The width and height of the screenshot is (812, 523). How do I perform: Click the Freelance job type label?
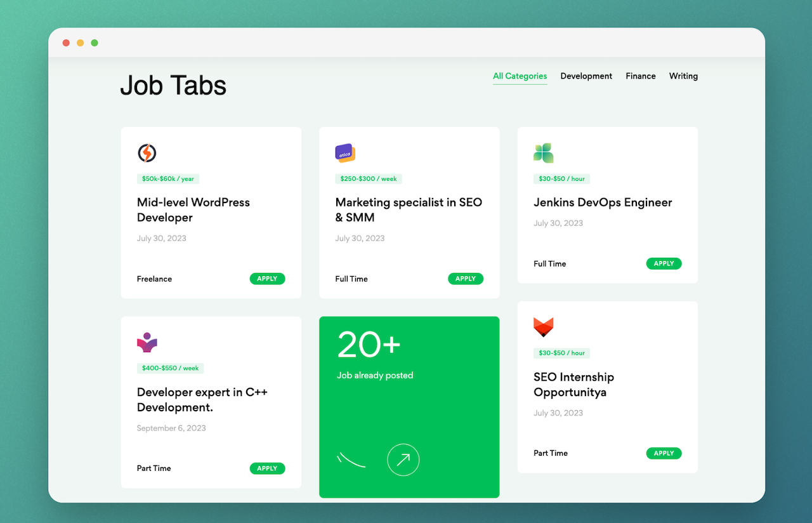click(154, 279)
